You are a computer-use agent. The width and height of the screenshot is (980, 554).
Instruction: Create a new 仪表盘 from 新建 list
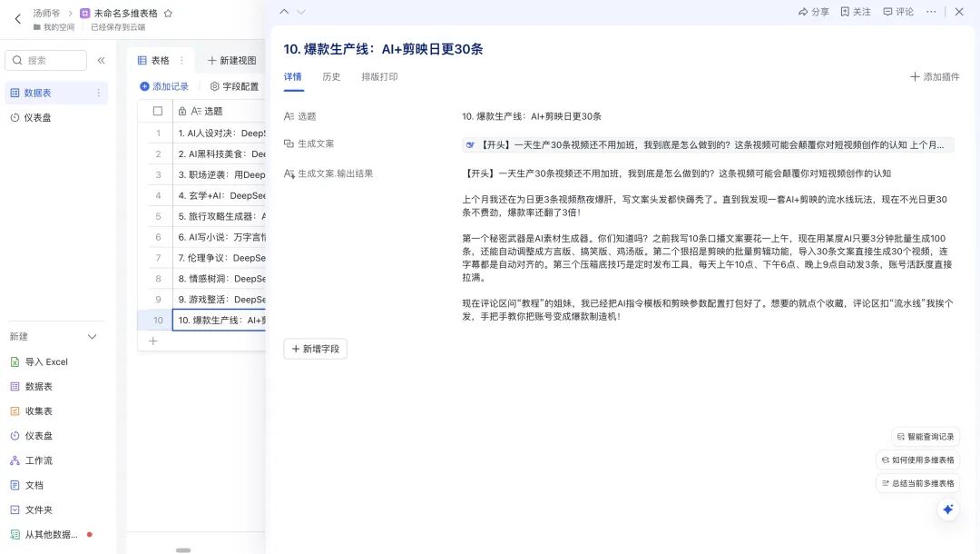(32, 436)
